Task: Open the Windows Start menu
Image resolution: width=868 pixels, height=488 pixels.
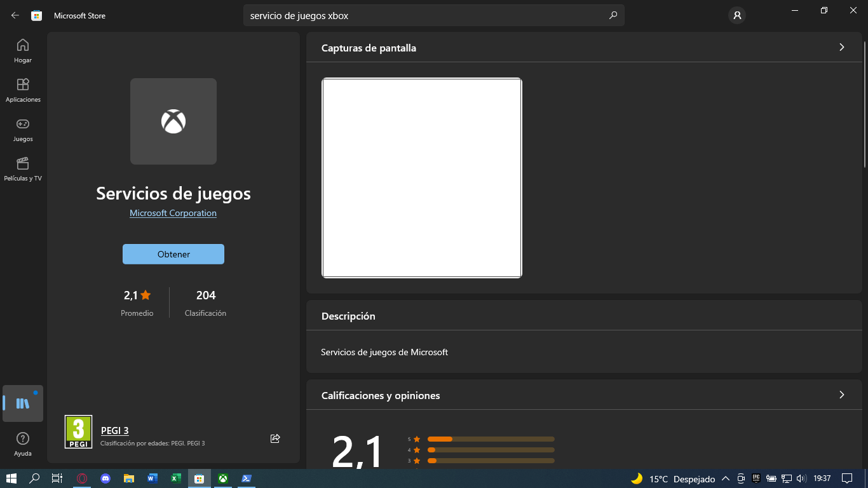Action: click(x=11, y=478)
